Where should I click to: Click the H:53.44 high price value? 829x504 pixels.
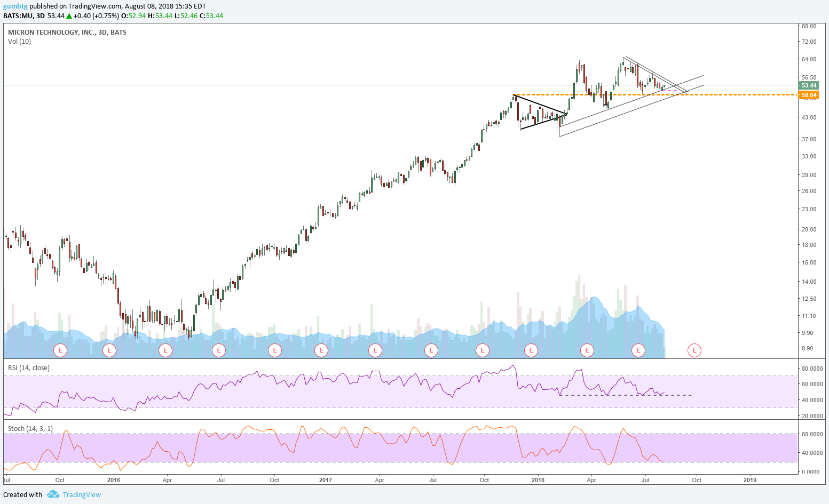point(160,16)
